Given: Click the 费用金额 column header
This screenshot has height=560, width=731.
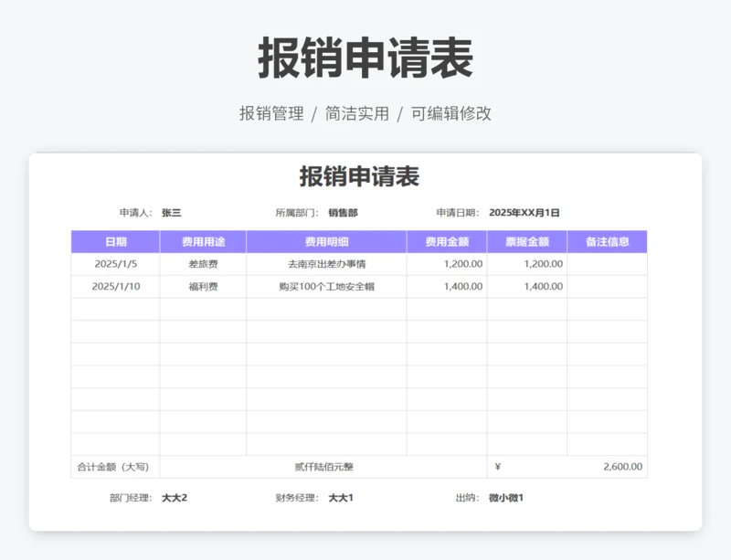Looking at the screenshot, I should click(x=447, y=241).
